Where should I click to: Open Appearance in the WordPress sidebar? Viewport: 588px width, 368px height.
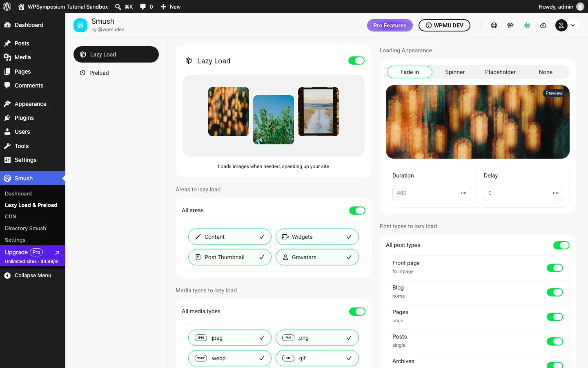33,104
